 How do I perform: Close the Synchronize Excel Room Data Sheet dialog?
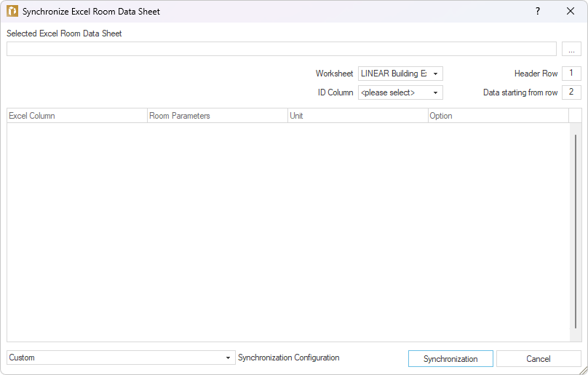pyautogui.click(x=571, y=11)
